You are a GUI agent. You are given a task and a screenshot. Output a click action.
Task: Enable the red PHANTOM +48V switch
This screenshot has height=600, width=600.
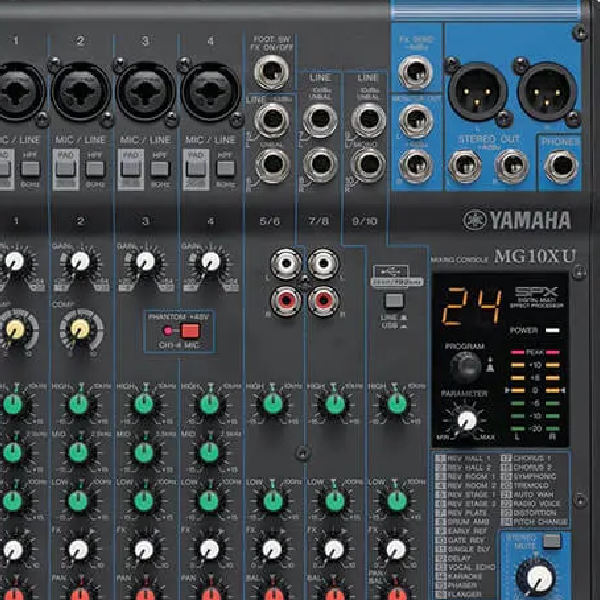point(190,331)
